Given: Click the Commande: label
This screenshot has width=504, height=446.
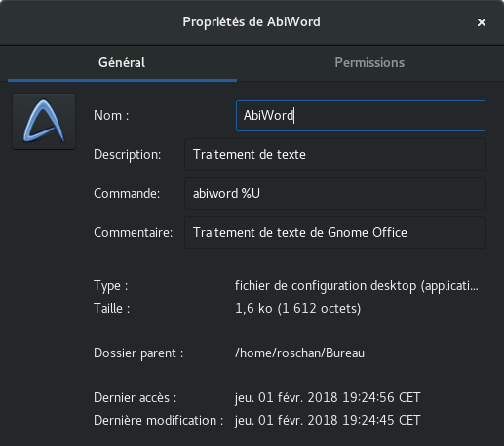Looking at the screenshot, I should [127, 194].
